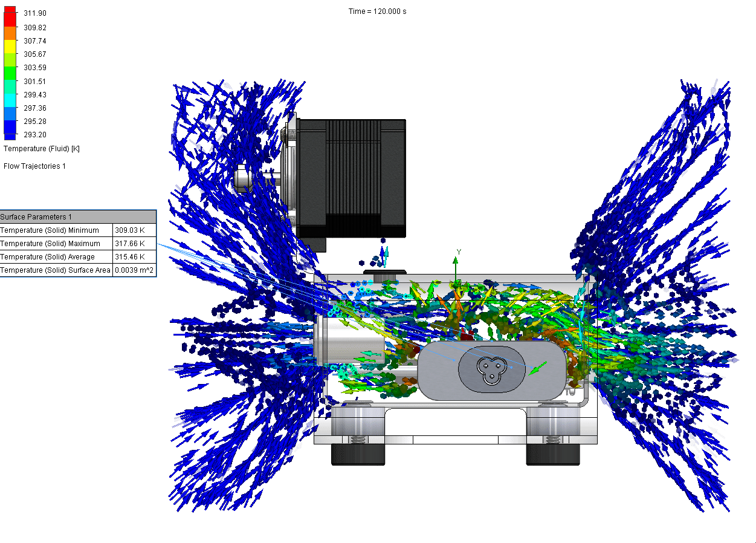Click the green 303.59 legend color band
The image size is (756, 543).
click(x=10, y=72)
